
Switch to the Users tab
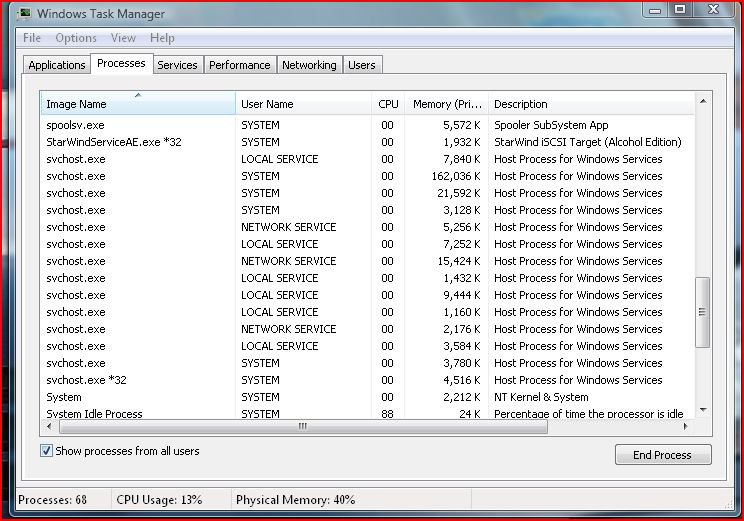coord(362,65)
